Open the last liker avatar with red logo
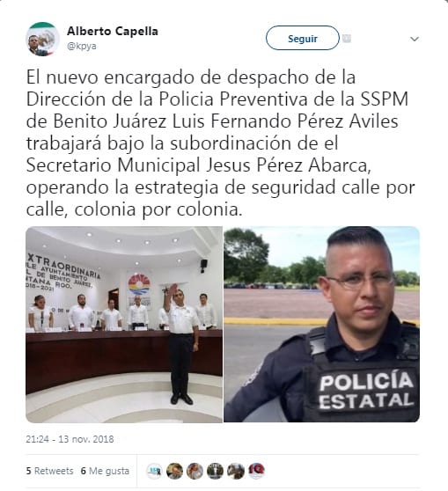The image size is (448, 491). pyautogui.click(x=256, y=471)
